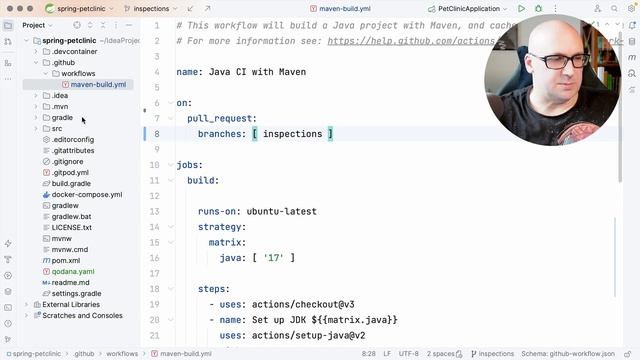Select LICENSE.txt in project tree
Viewport: 640px width, 360px height.
(x=71, y=227)
